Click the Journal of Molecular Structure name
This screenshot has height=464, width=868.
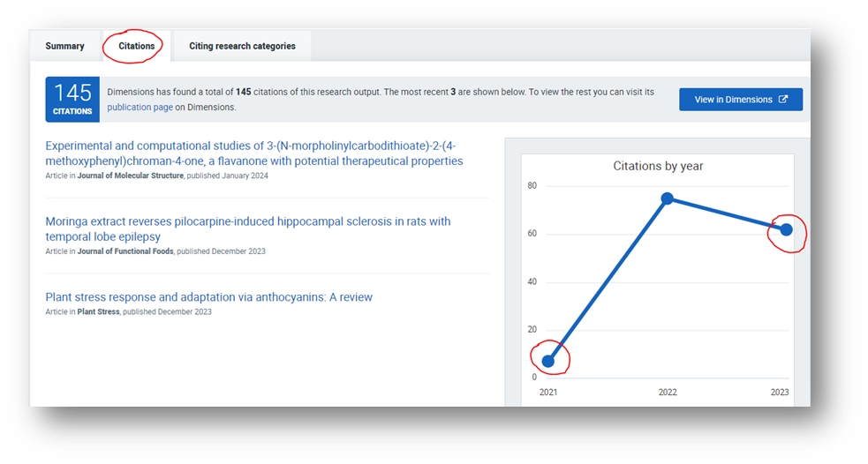(x=131, y=176)
